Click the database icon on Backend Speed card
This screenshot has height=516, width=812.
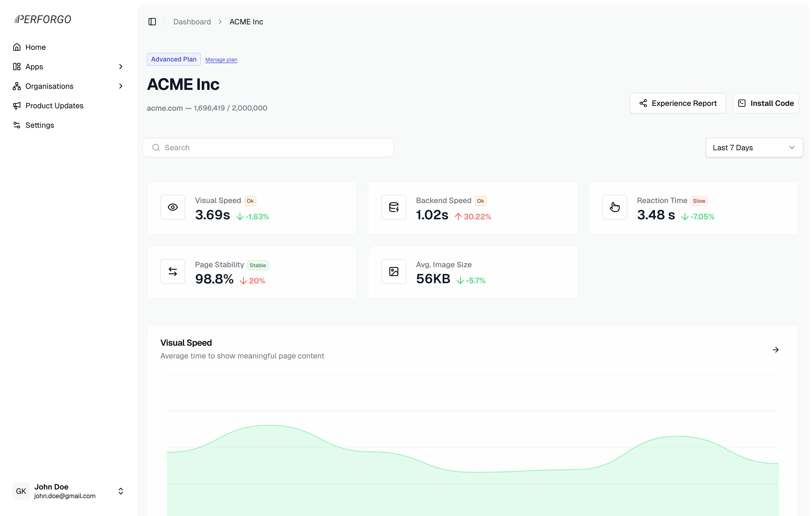pos(394,207)
